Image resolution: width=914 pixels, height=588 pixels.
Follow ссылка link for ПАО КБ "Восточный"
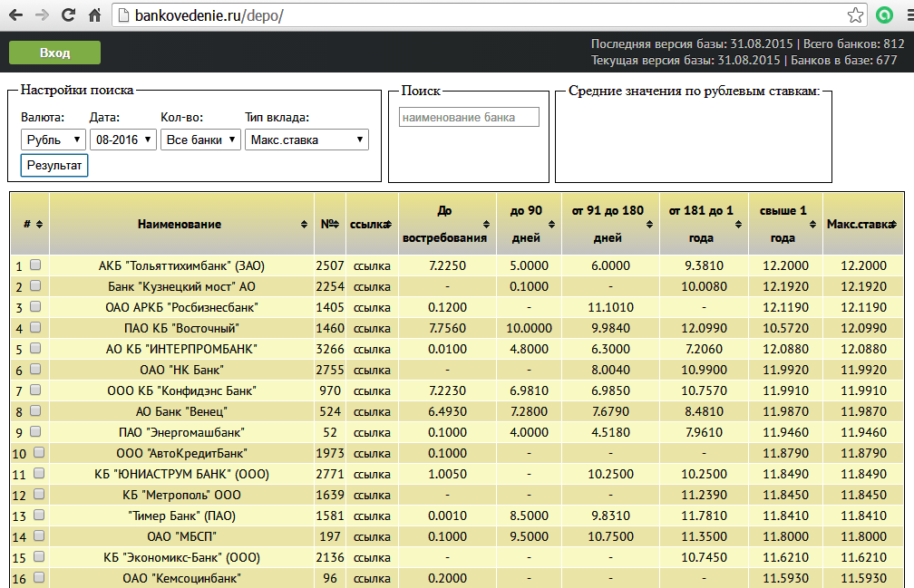pyautogui.click(x=372, y=328)
